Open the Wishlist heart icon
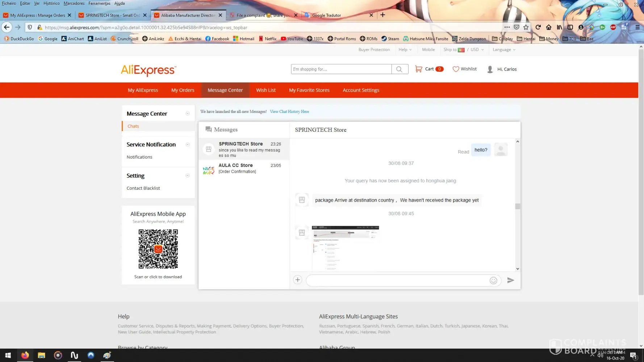The width and height of the screenshot is (644, 362). [x=456, y=69]
